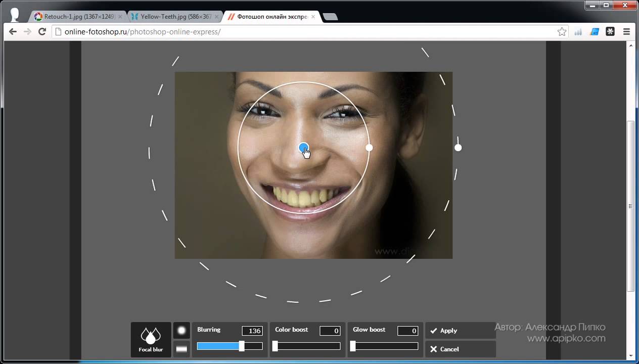Click the Glow boost value field
The height and width of the screenshot is (364, 639).
tap(407, 331)
